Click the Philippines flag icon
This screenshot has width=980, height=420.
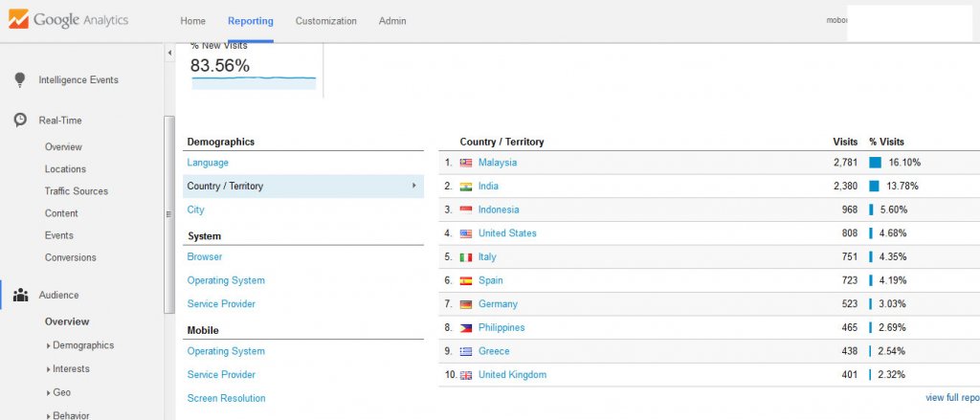466,328
